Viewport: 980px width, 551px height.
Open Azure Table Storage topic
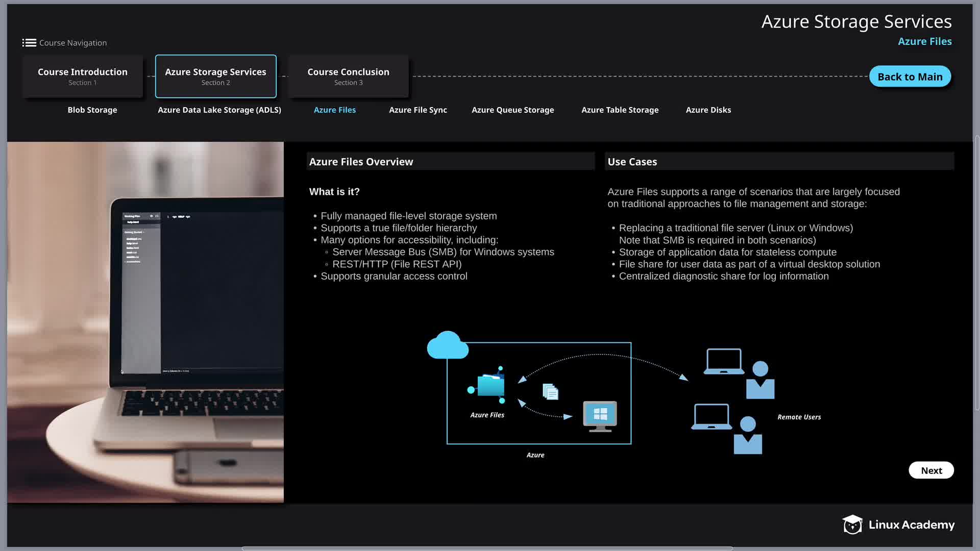(620, 110)
